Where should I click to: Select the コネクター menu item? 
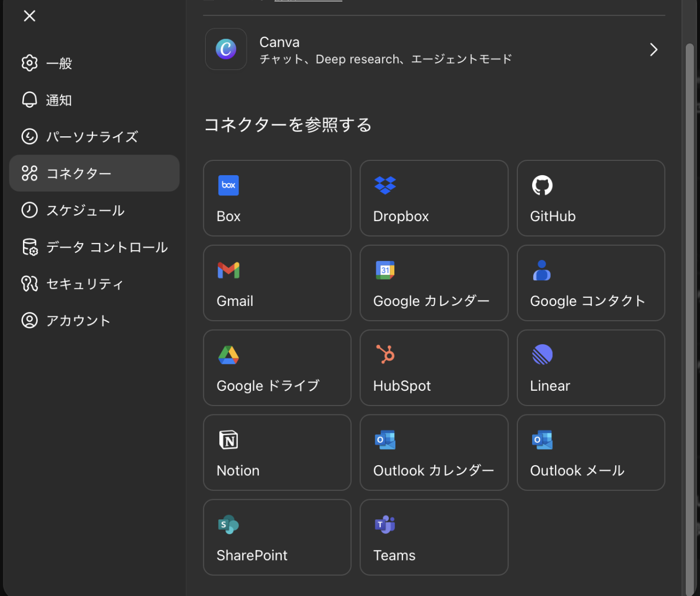[x=95, y=173]
